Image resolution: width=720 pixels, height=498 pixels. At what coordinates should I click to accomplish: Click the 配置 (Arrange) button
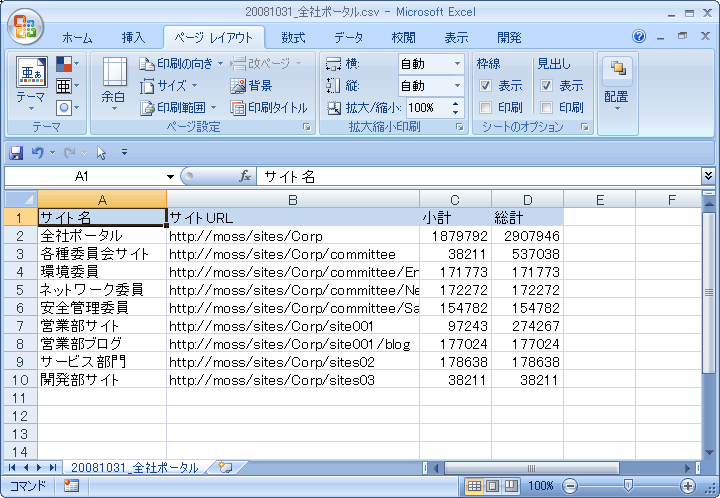[x=616, y=85]
